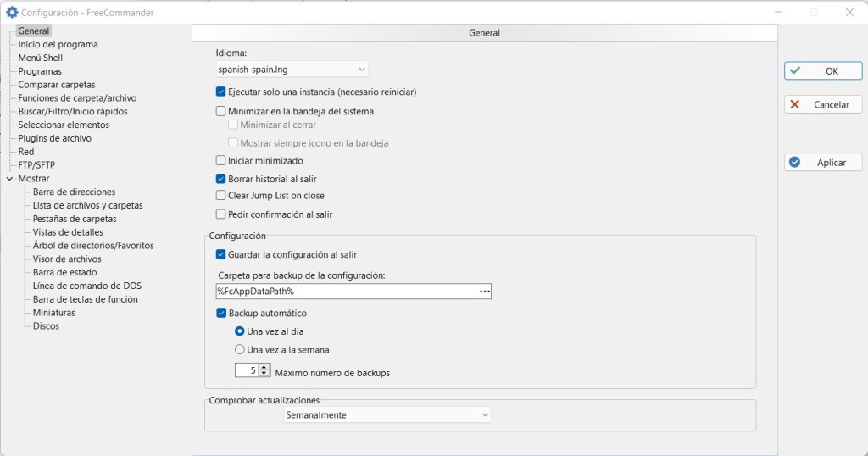
Task: Open the Idioma language dropdown
Action: (x=292, y=70)
